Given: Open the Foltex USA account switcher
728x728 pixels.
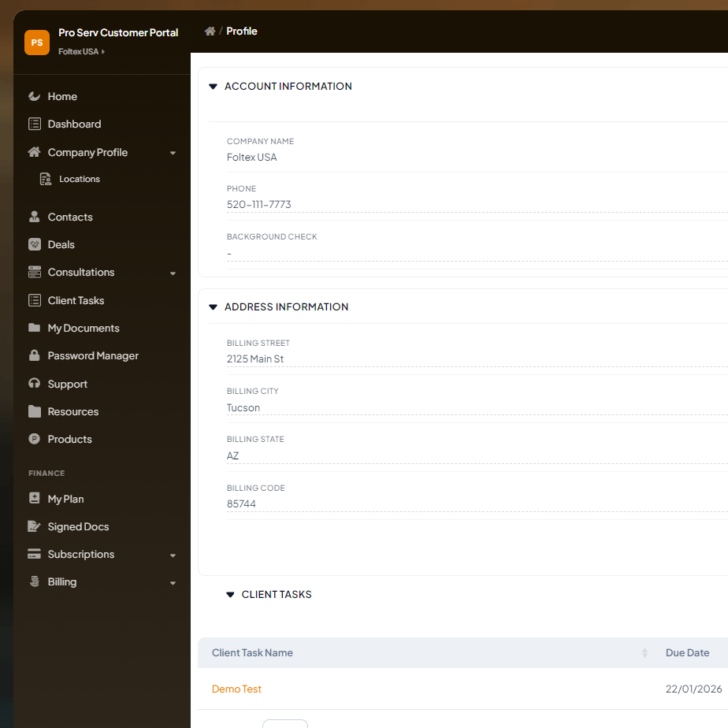Looking at the screenshot, I should point(80,51).
